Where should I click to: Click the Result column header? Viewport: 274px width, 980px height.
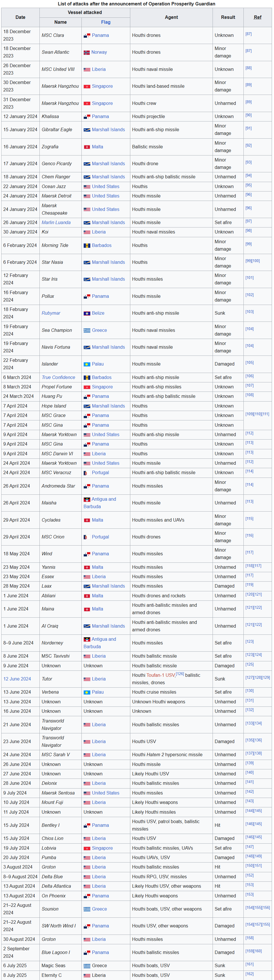pyautogui.click(x=228, y=17)
